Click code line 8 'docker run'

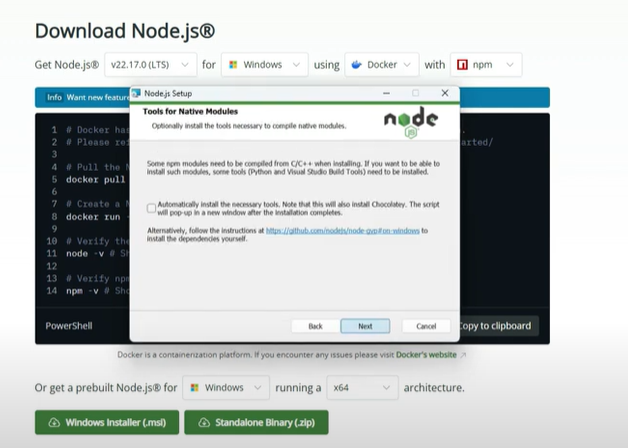click(93, 217)
